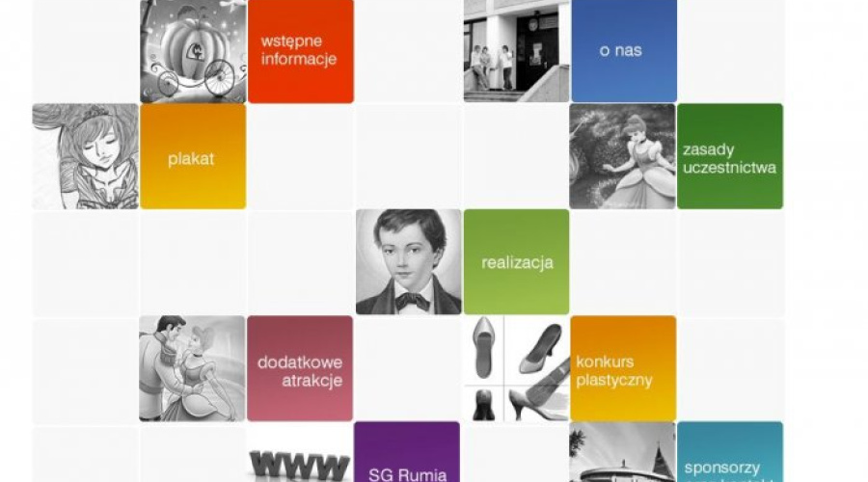
Task: Select the sketched sleeping princess image
Action: tap(85, 156)
